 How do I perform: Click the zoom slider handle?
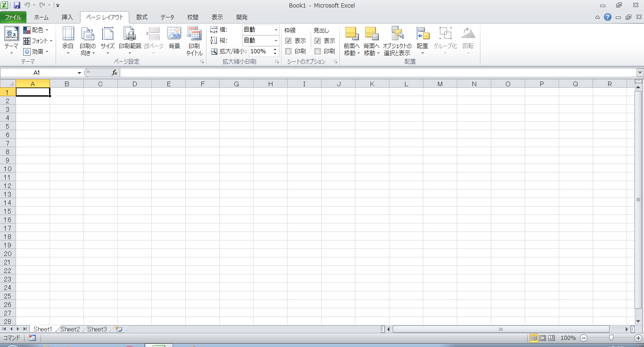(611, 338)
